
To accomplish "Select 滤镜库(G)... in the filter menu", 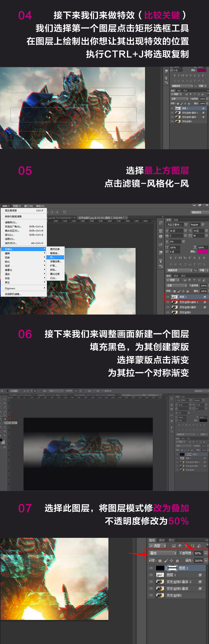I will click(11, 222).
